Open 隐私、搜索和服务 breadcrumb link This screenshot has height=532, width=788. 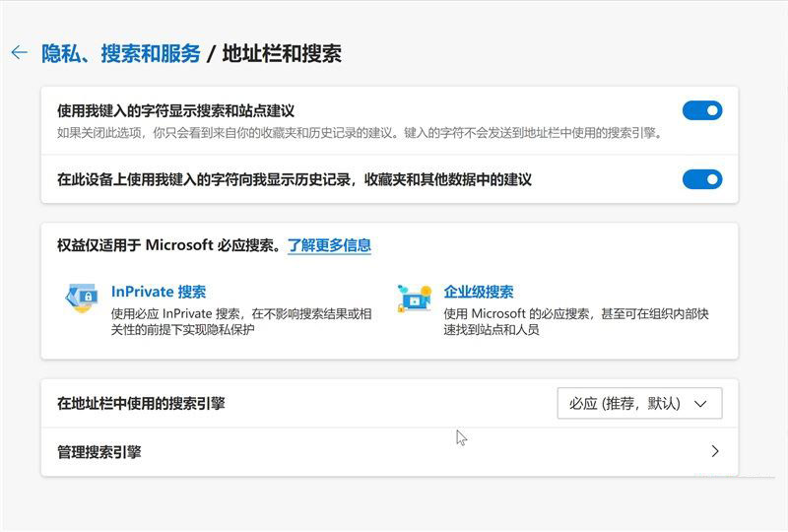120,53
